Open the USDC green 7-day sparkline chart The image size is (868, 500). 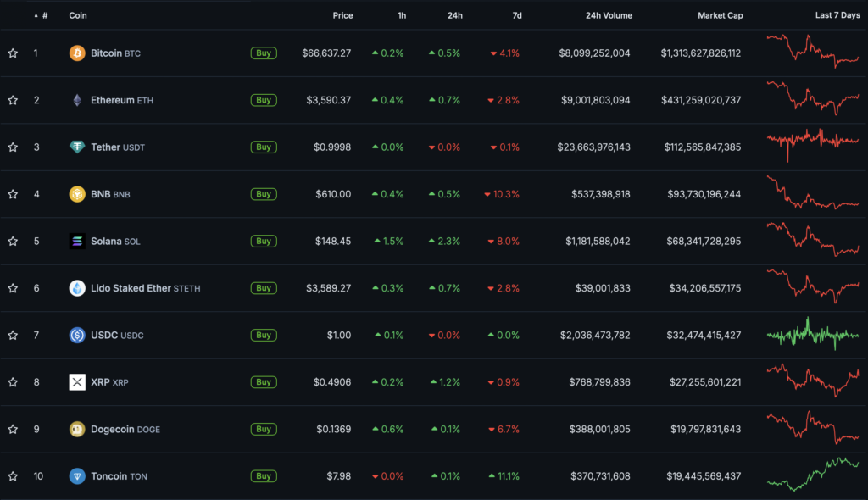[x=812, y=335]
